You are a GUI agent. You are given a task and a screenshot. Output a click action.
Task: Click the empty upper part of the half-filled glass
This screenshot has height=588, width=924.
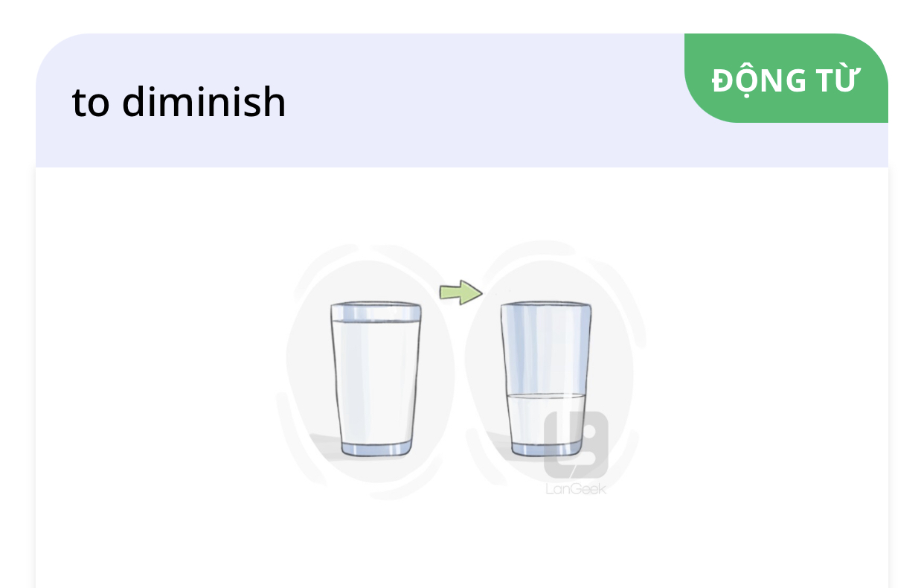(547, 348)
